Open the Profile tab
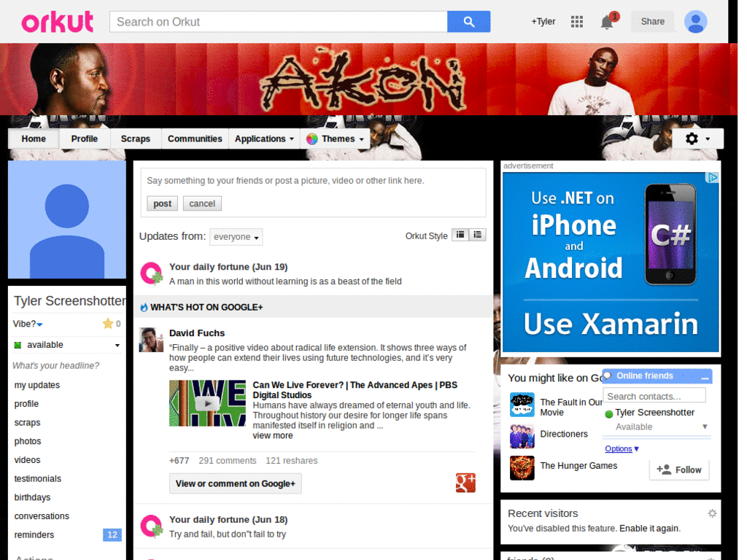The width and height of the screenshot is (747, 560). click(x=85, y=139)
